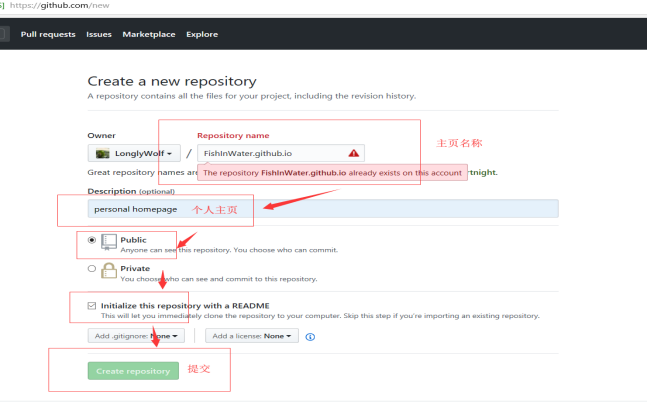
Task: Click the 'Owner' label text
Action: 101,135
